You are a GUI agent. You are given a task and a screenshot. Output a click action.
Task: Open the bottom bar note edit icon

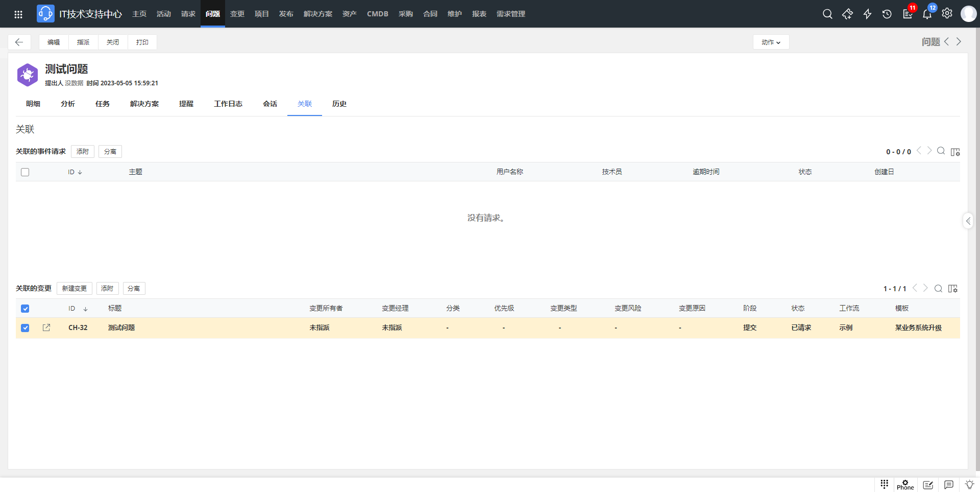point(928,485)
